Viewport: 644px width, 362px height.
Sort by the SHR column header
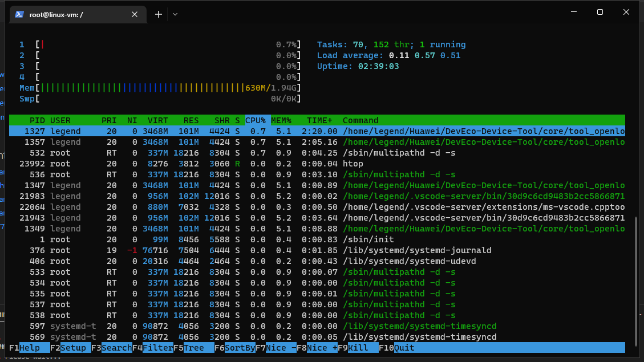click(x=222, y=120)
